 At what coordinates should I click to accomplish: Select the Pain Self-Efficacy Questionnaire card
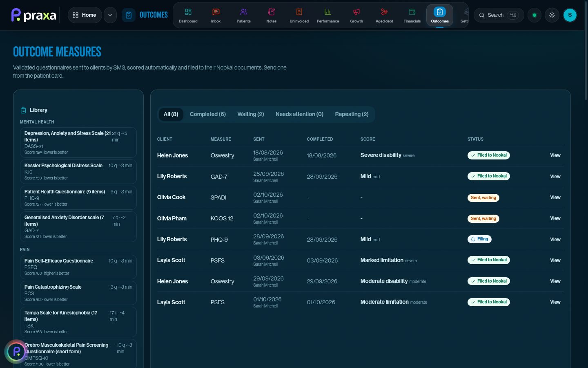click(x=78, y=267)
